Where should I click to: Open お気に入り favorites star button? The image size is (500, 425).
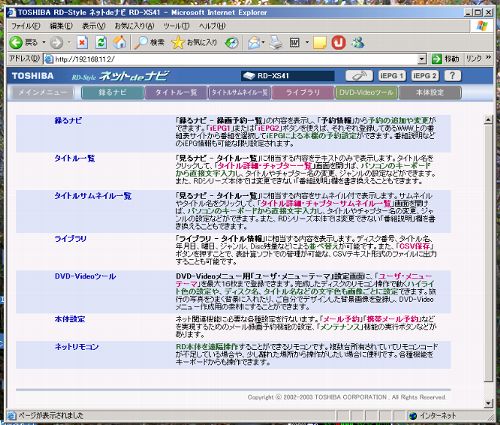(x=194, y=43)
